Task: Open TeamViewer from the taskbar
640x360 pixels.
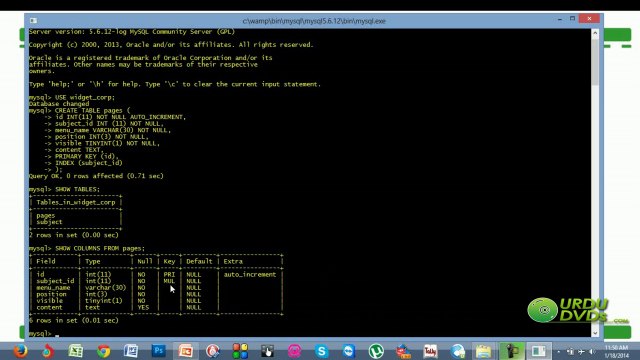Action: [x=349, y=351]
